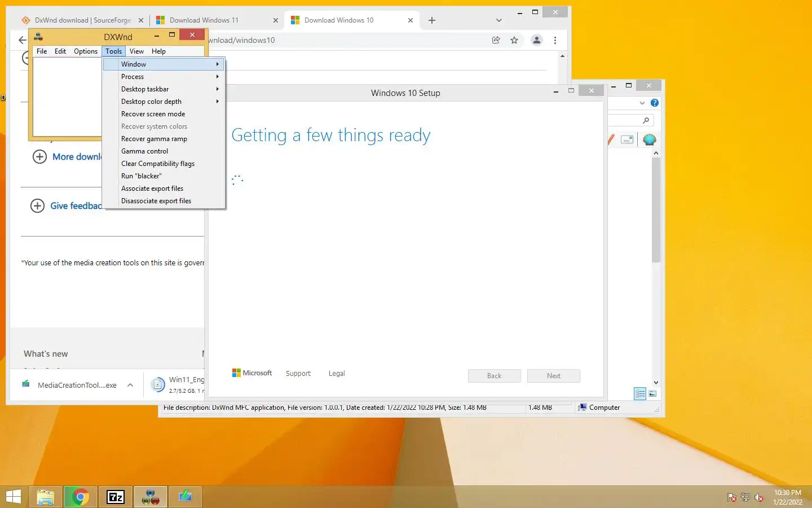
Task: Click the DXWnd title bar app icon
Action: tap(38, 37)
